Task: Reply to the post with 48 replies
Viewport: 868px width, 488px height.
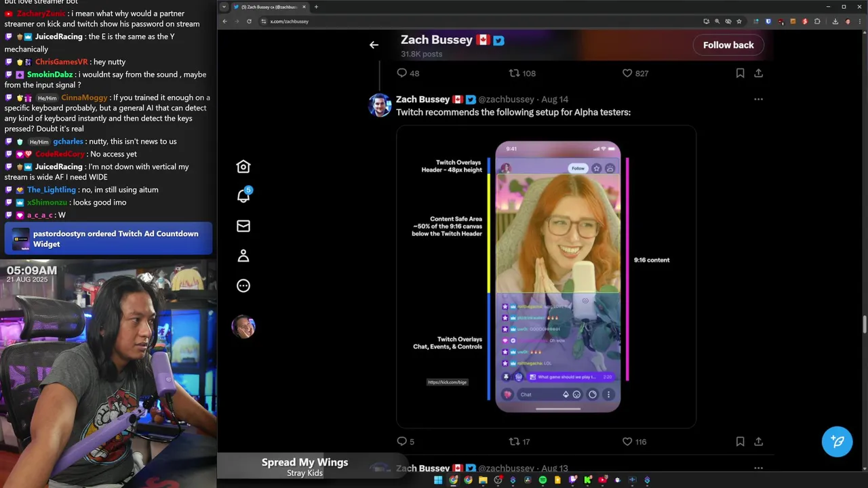Action: point(408,73)
